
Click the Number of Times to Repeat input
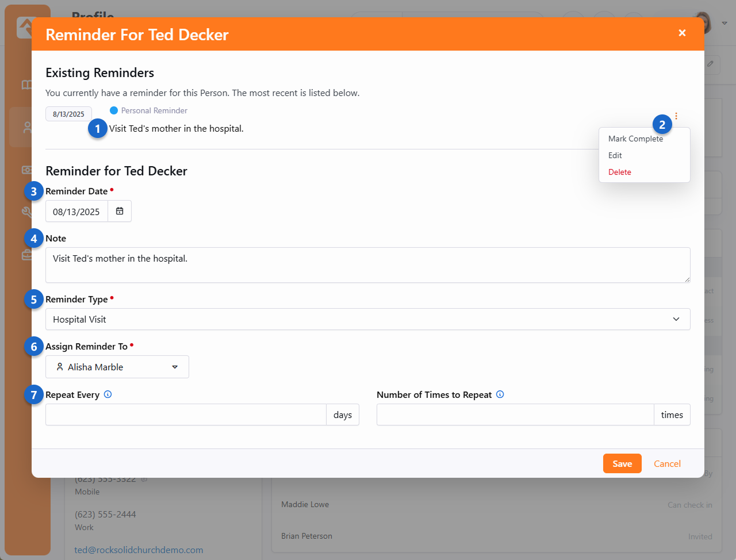pyautogui.click(x=515, y=415)
